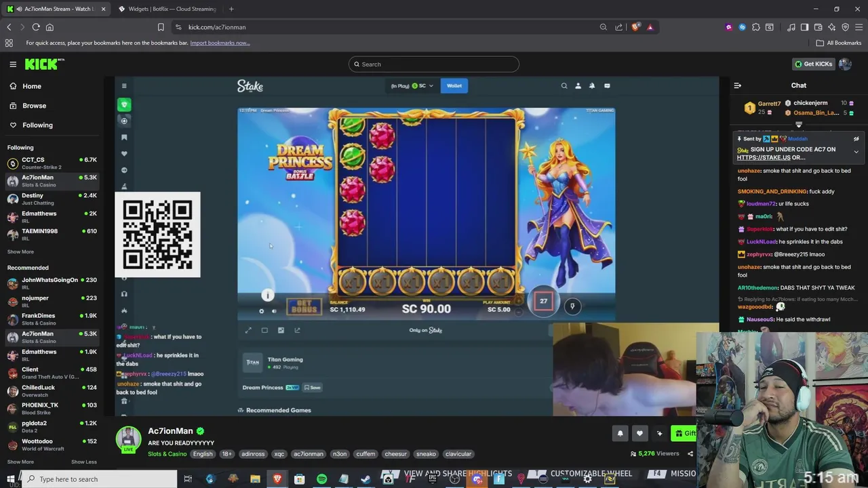
Task: Open Browse in Kick sidebar
Action: (x=34, y=106)
